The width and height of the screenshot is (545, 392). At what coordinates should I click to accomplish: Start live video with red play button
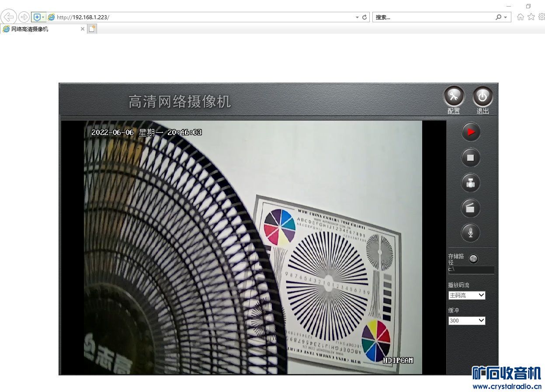(x=471, y=132)
